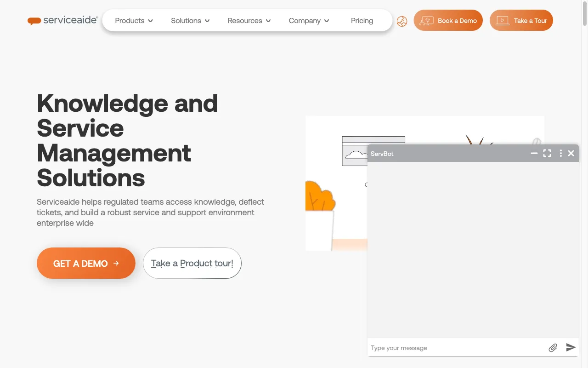Click the Book a Demo button
Image resolution: width=588 pixels, height=368 pixels.
point(448,20)
